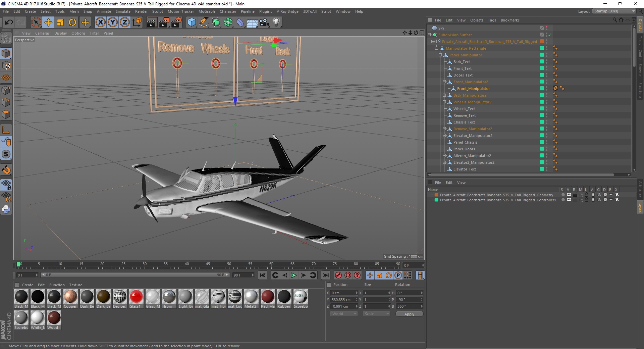Viewport: 644px width, 349px height.
Task: Add a Light object
Action: (276, 22)
